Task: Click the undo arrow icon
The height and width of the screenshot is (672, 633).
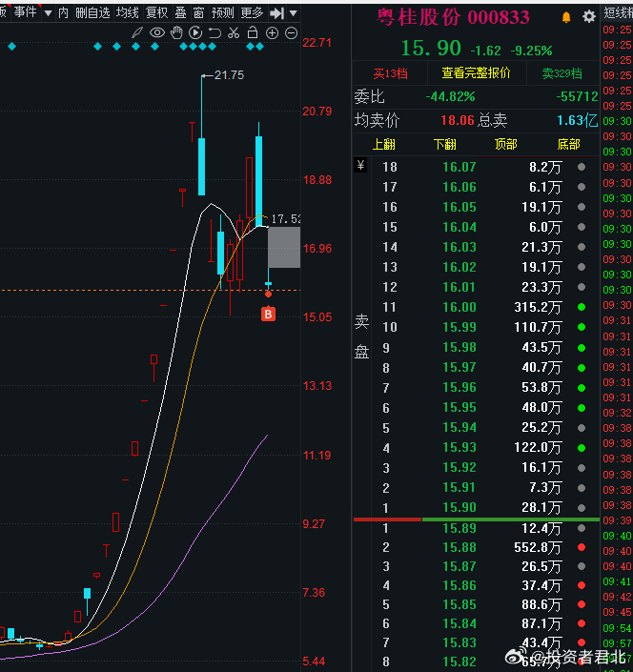Action: 214,32
